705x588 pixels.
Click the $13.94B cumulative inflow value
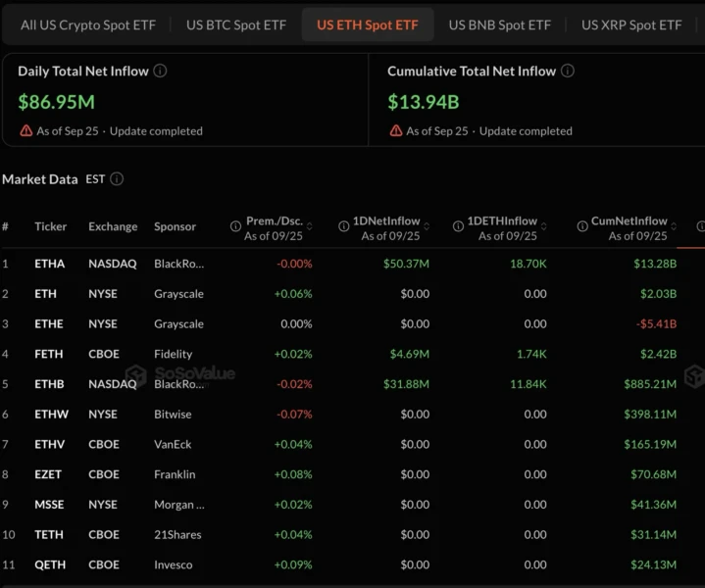click(x=423, y=102)
